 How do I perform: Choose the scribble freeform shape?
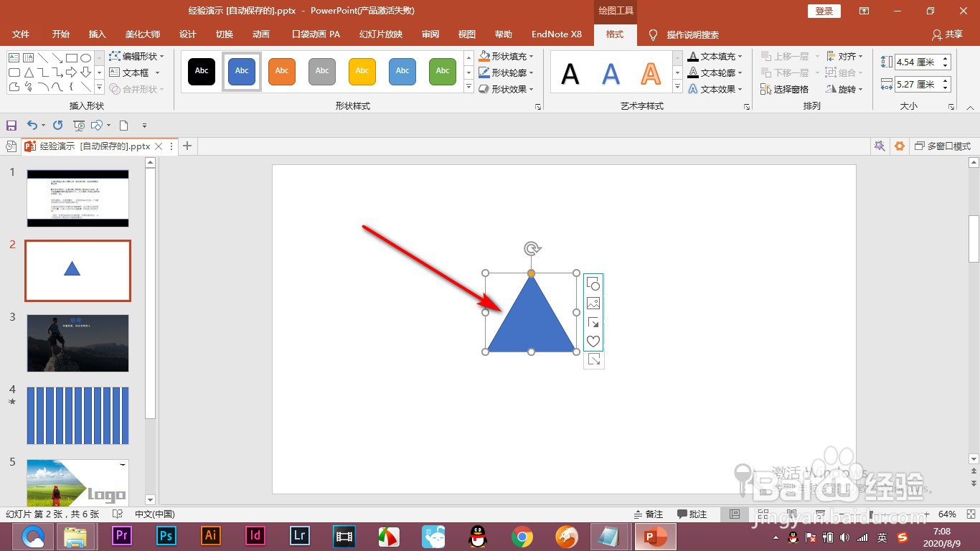(x=29, y=88)
